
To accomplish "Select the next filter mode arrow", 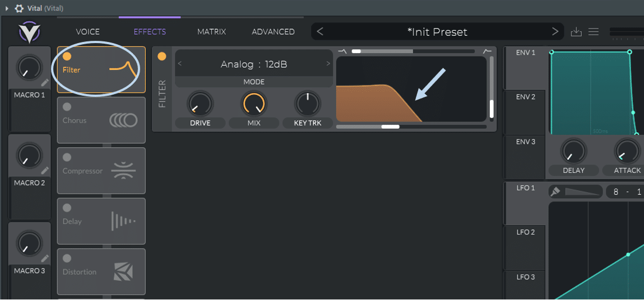I will point(328,64).
